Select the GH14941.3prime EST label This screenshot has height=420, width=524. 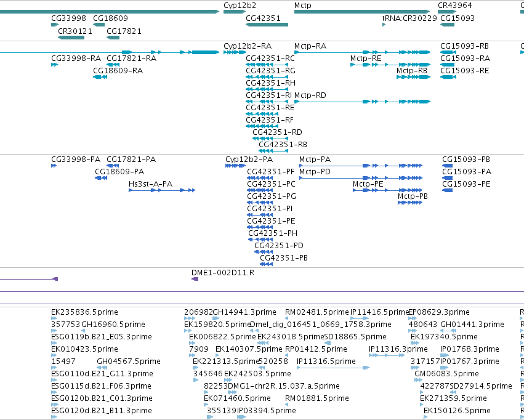click(x=244, y=312)
